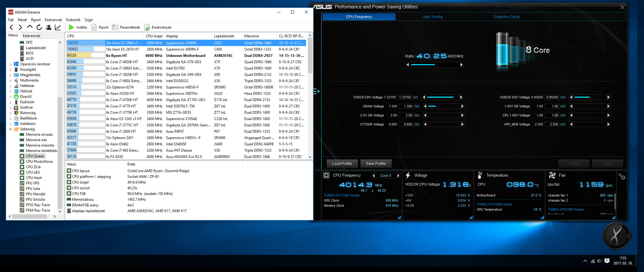Start benchmark with Indítás green arrow
The width and height of the screenshot is (644, 272).
point(78,27)
